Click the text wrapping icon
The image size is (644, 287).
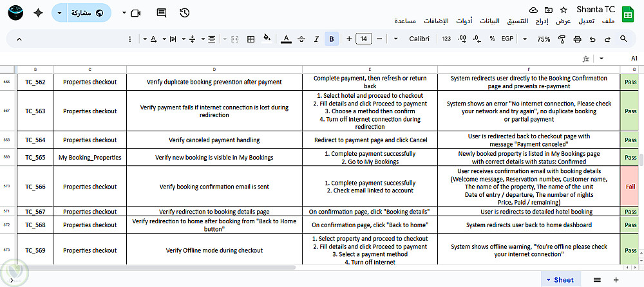pos(173,39)
